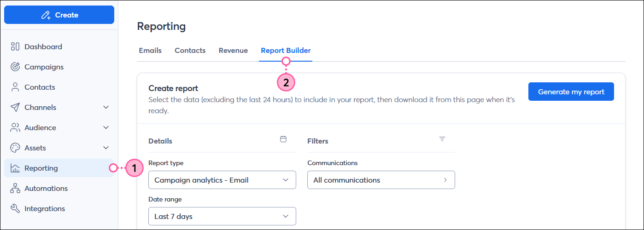Open Reporting in the sidebar
Screen dimensions: 644x230
(x=59, y=168)
